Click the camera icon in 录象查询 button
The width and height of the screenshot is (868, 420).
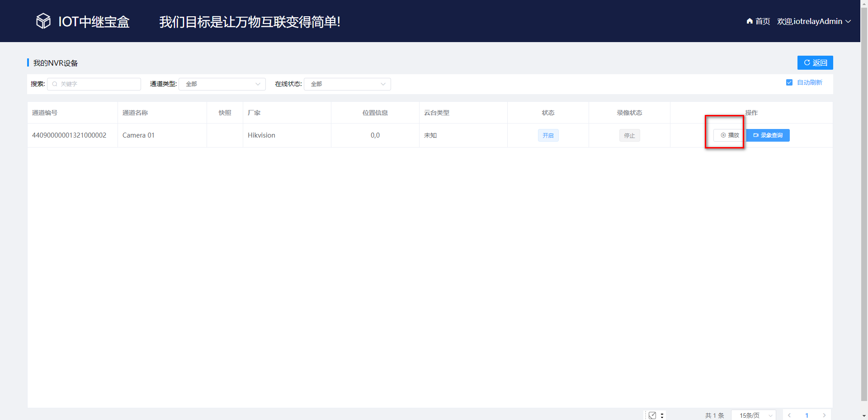pyautogui.click(x=755, y=135)
